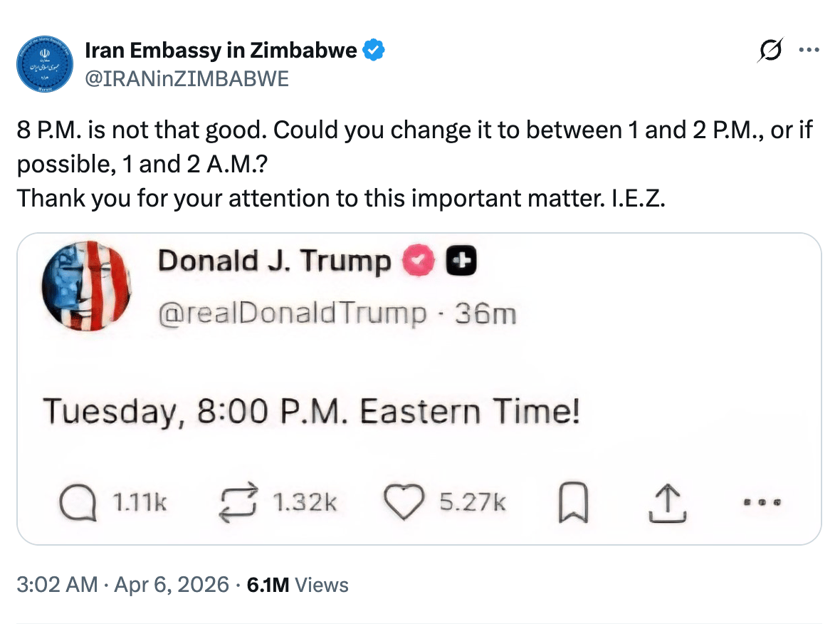The image size is (840, 624).
Task: Click the reply speech bubble icon
Action: click(x=76, y=503)
